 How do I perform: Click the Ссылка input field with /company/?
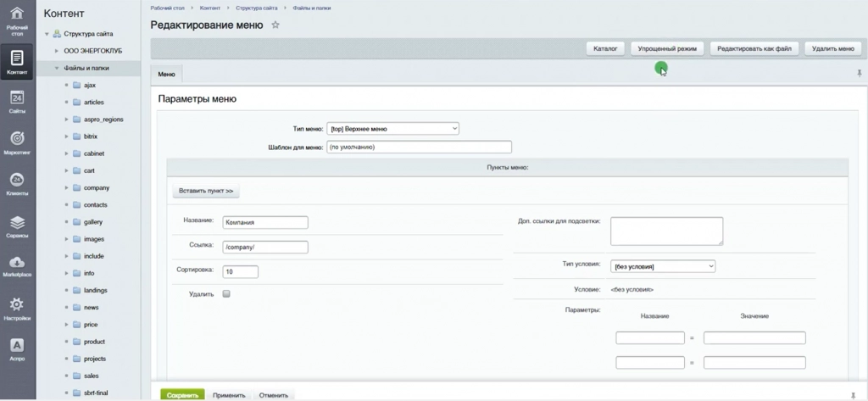pos(265,247)
